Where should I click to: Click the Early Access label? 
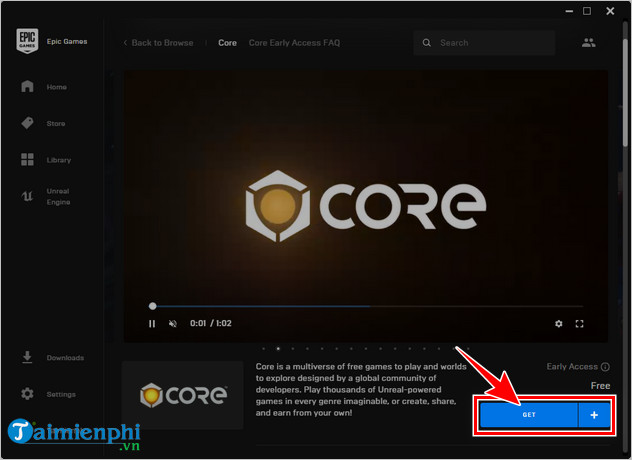572,366
